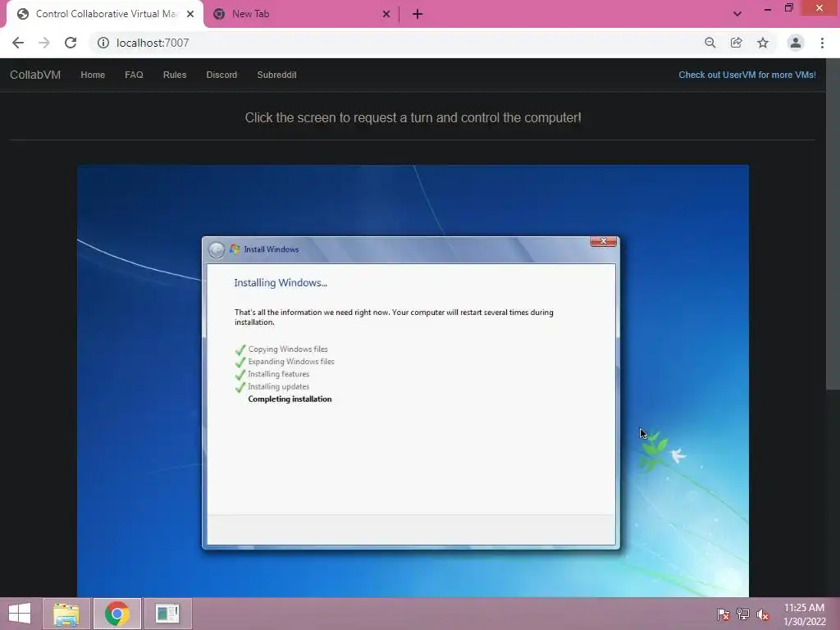This screenshot has height=630, width=840.
Task: Switch to the New Tab tab
Action: (302, 14)
